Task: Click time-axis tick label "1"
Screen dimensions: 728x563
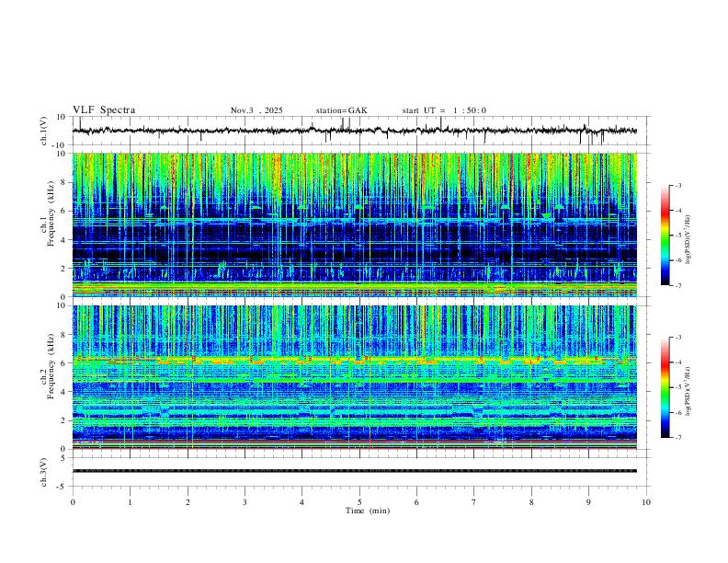Action: pos(130,502)
